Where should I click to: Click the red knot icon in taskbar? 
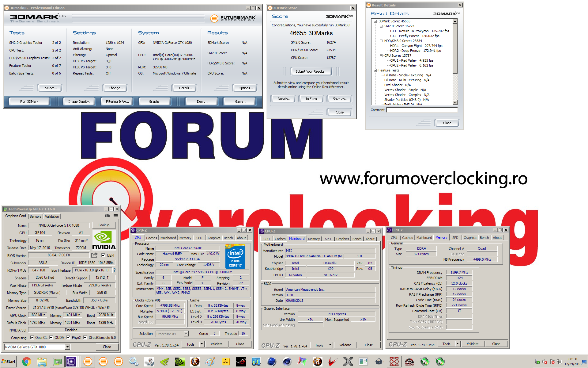pos(394,362)
